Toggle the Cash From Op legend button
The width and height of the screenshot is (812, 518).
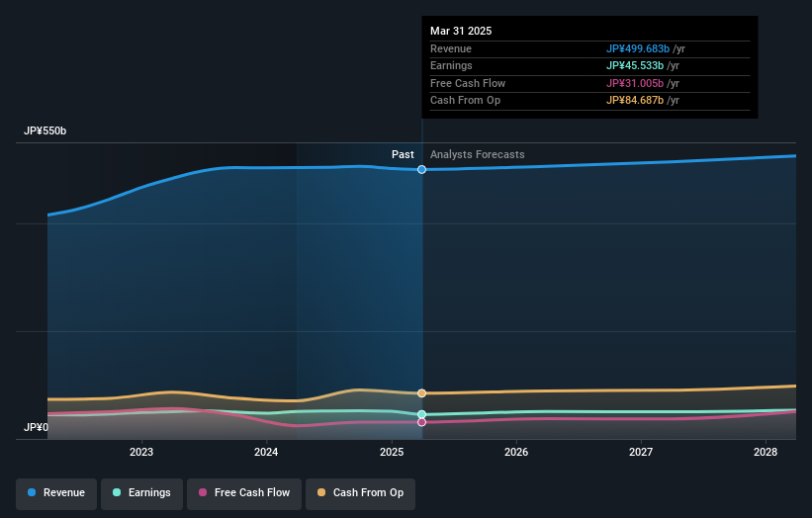(x=360, y=493)
